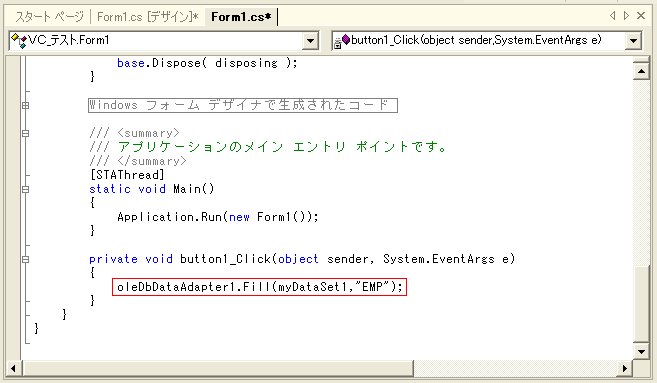
Task: Close the active document tab
Action: tap(641, 16)
